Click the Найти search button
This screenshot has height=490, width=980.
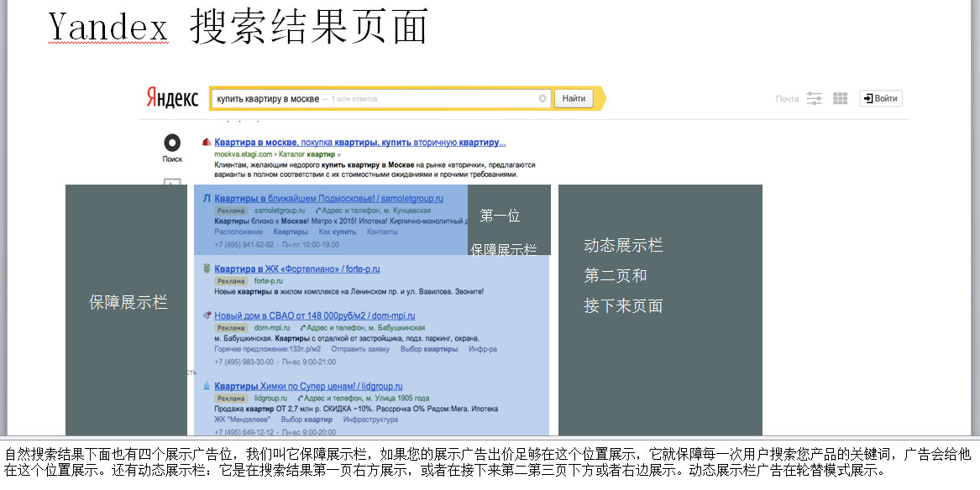tap(574, 98)
